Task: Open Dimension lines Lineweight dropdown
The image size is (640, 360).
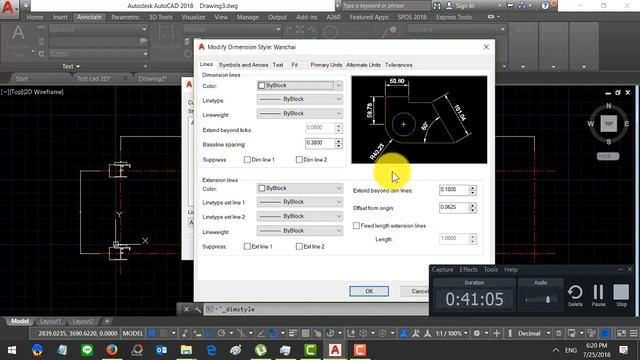Action: [x=300, y=113]
